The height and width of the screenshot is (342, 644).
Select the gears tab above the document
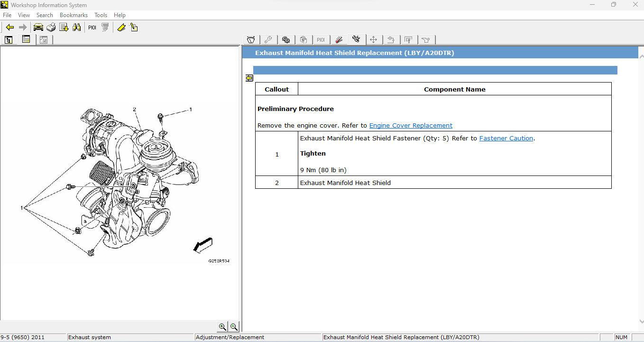click(285, 40)
